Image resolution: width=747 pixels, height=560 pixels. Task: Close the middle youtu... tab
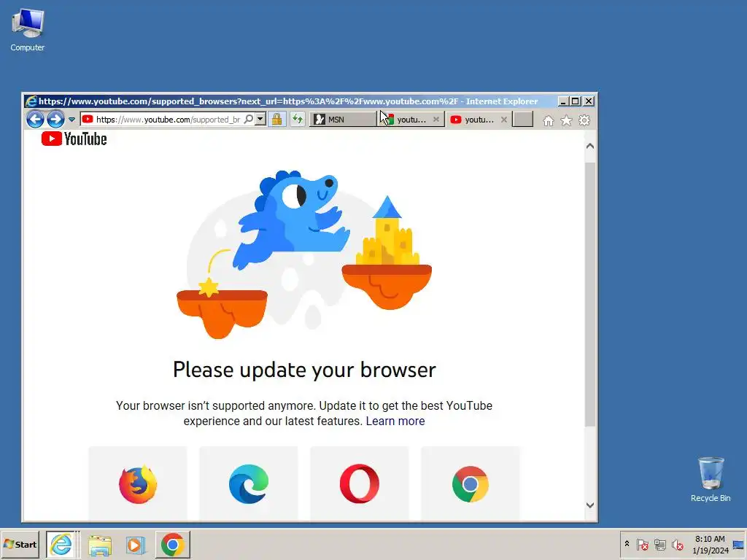436,120
